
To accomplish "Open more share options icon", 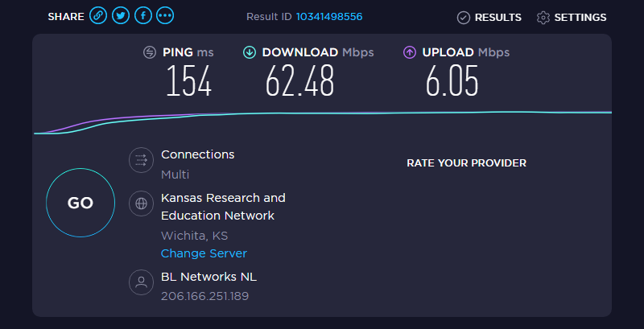I will (165, 16).
